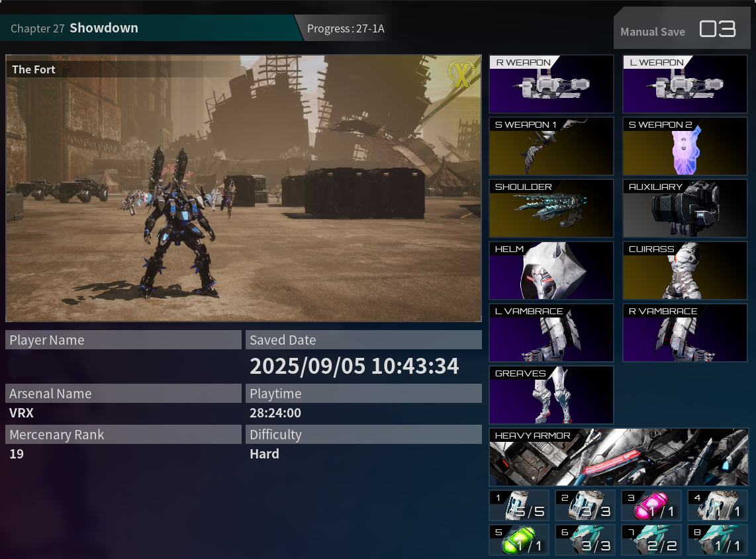This screenshot has width=756, height=559.
Task: Click the Arsenal Name header
Action: [123, 393]
